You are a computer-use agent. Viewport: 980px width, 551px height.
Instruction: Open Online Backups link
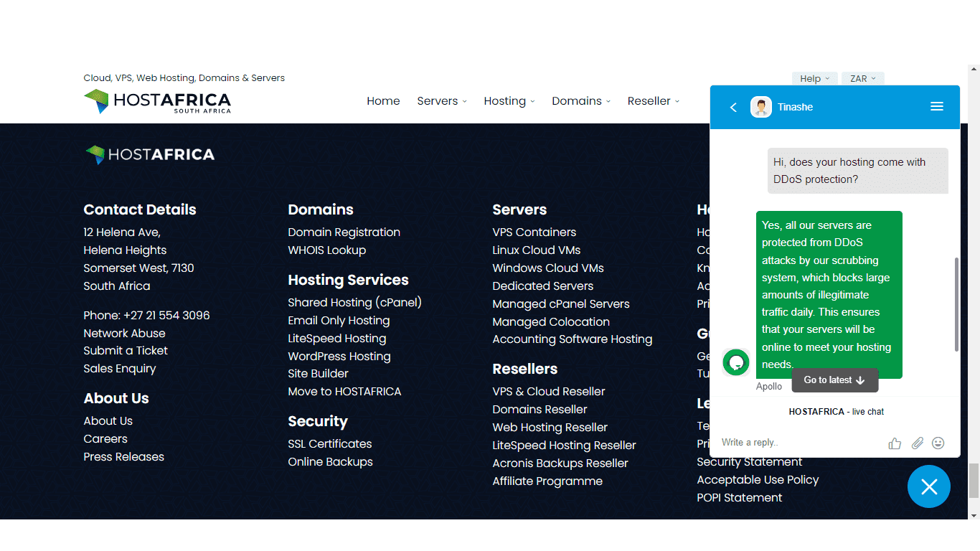click(x=330, y=462)
